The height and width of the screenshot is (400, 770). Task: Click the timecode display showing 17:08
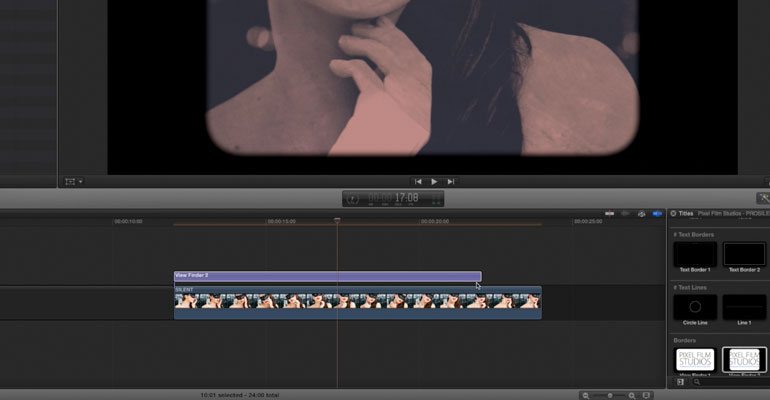pyautogui.click(x=393, y=198)
